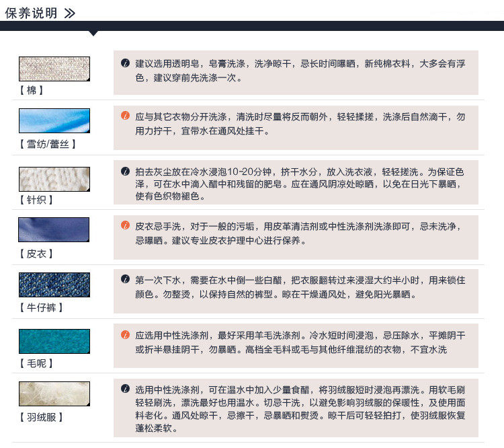Click the info icon in the 针织 row
Image resolution: width=504 pixels, height=448 pixels.
pyautogui.click(x=125, y=172)
